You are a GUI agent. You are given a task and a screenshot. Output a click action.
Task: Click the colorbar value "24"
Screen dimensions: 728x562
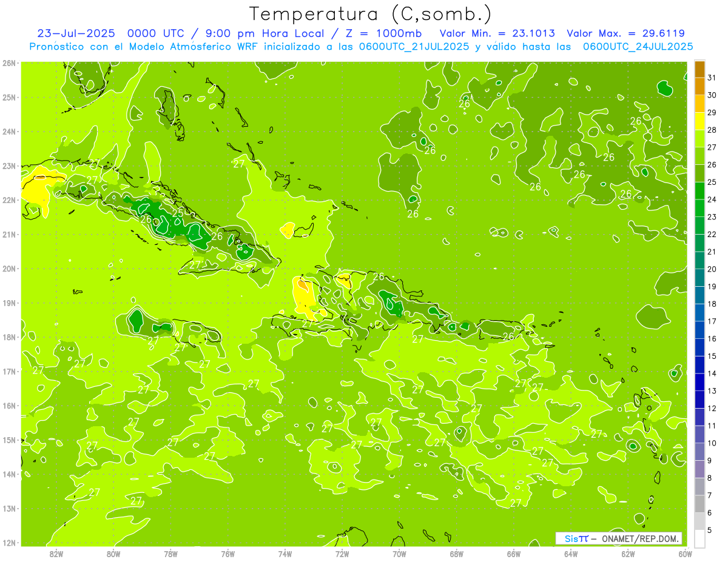(712, 199)
